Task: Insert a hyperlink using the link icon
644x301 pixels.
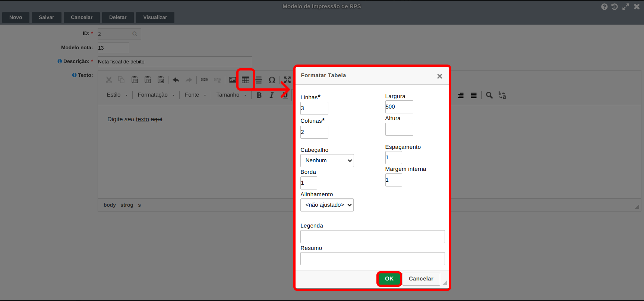Action: click(204, 80)
